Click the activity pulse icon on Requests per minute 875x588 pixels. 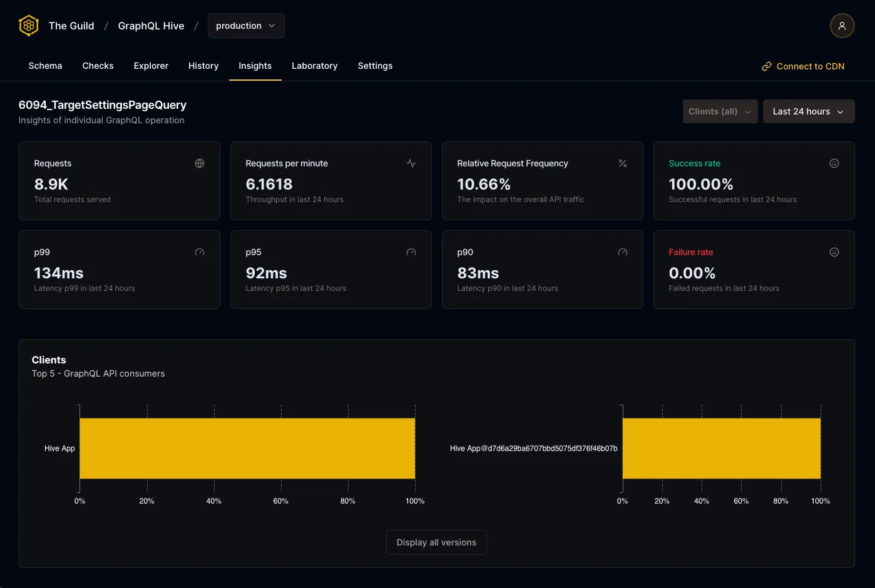(x=411, y=163)
